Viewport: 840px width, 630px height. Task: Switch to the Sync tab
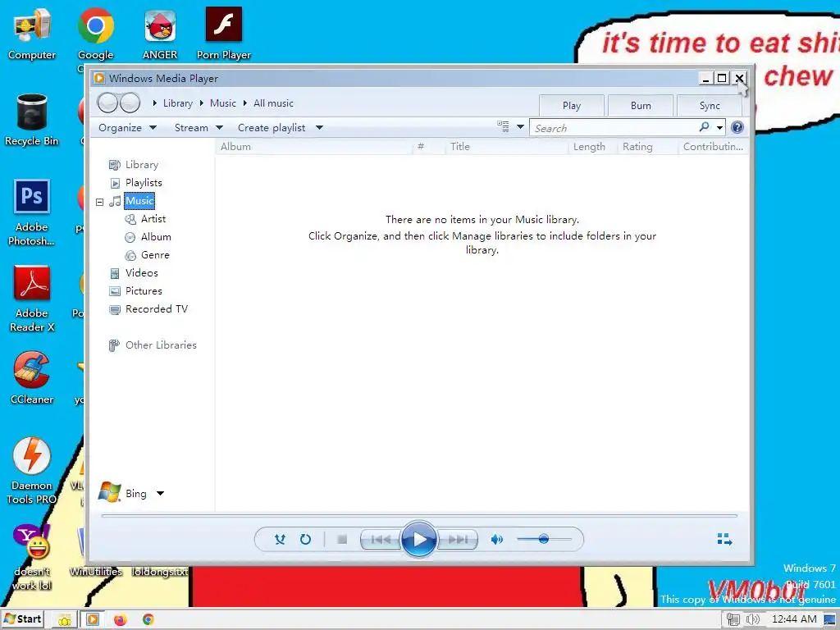coord(710,106)
